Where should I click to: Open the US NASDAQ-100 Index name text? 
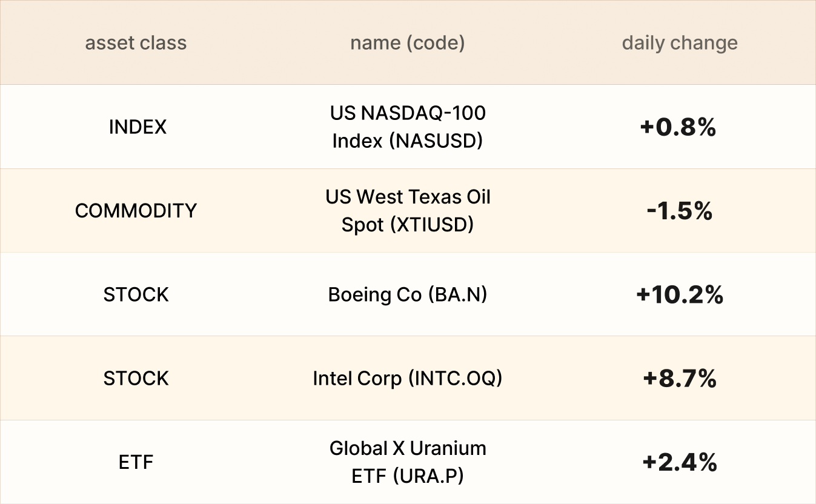(408, 113)
